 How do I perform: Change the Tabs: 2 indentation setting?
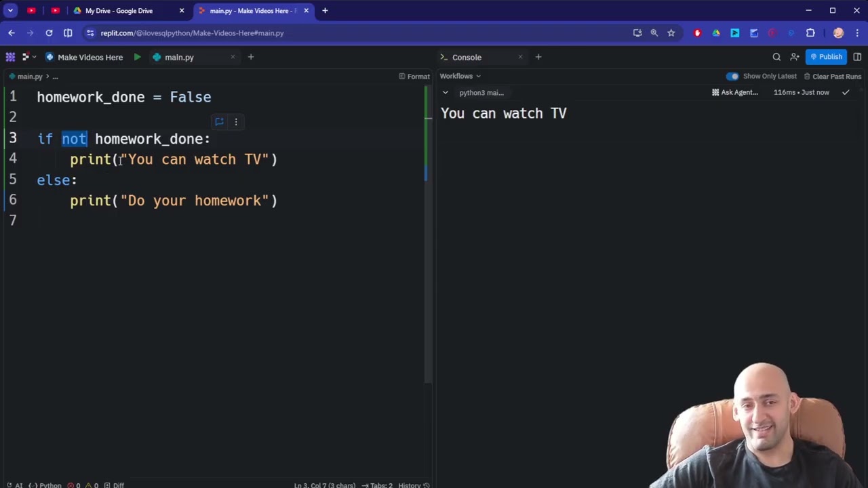[x=377, y=485]
